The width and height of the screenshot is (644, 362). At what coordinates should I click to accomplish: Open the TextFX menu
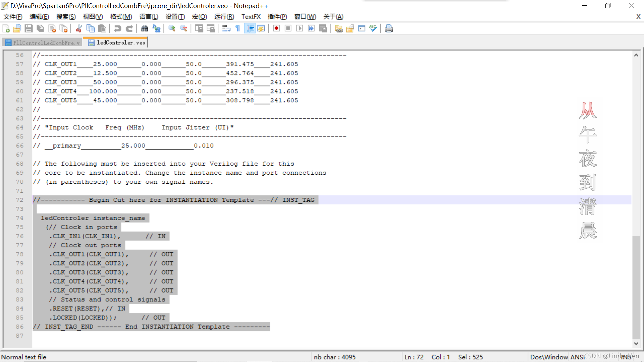click(x=251, y=16)
